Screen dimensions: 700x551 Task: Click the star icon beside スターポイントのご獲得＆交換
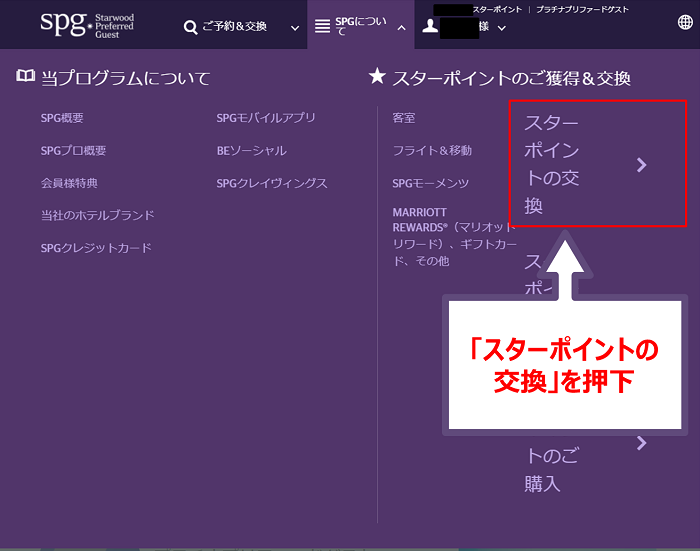pos(377,76)
